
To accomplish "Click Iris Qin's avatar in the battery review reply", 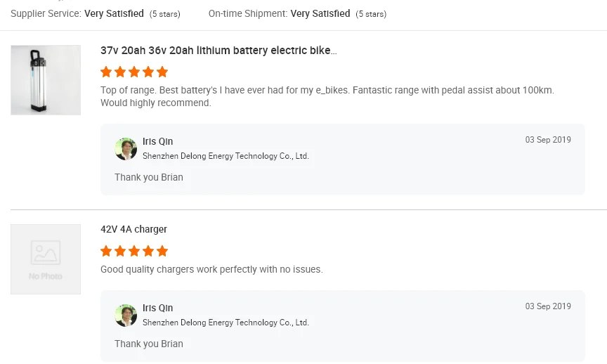I will pyautogui.click(x=126, y=149).
